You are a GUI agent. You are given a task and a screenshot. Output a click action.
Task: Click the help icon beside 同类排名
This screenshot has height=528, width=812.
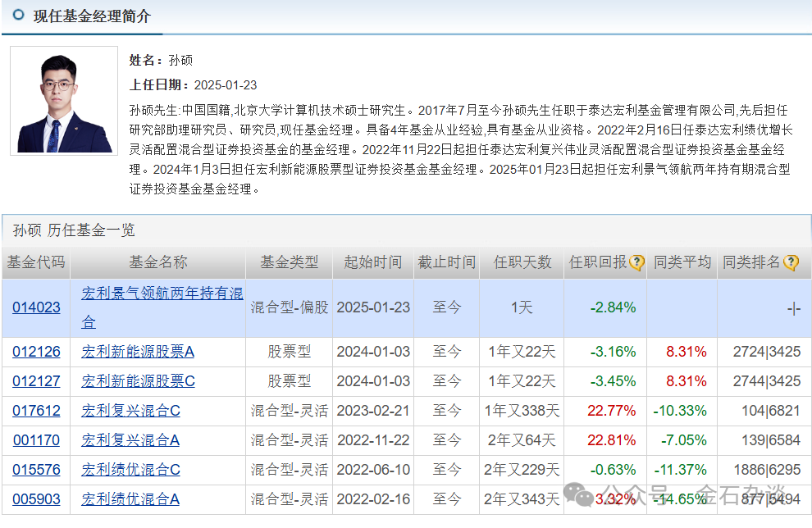tap(791, 262)
